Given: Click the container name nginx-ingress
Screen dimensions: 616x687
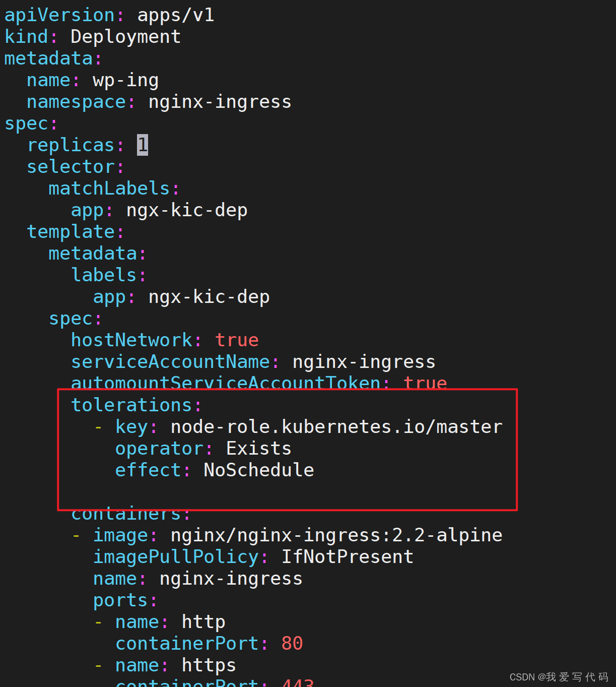Looking at the screenshot, I should (x=230, y=578).
